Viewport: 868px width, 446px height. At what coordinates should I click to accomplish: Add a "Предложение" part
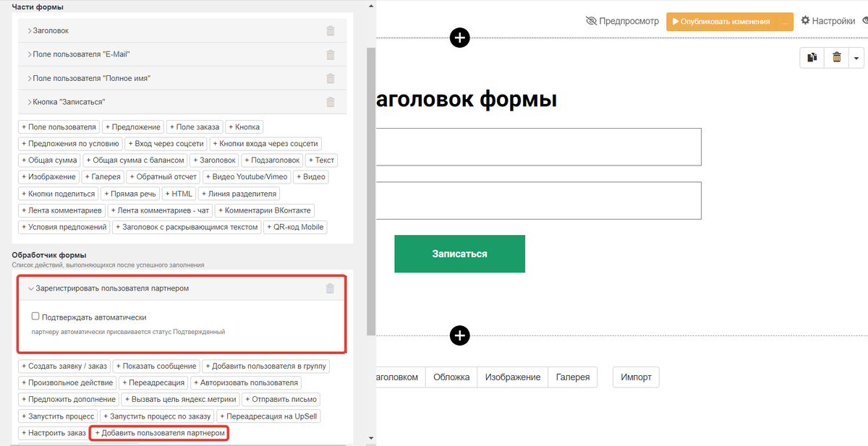[x=133, y=127]
